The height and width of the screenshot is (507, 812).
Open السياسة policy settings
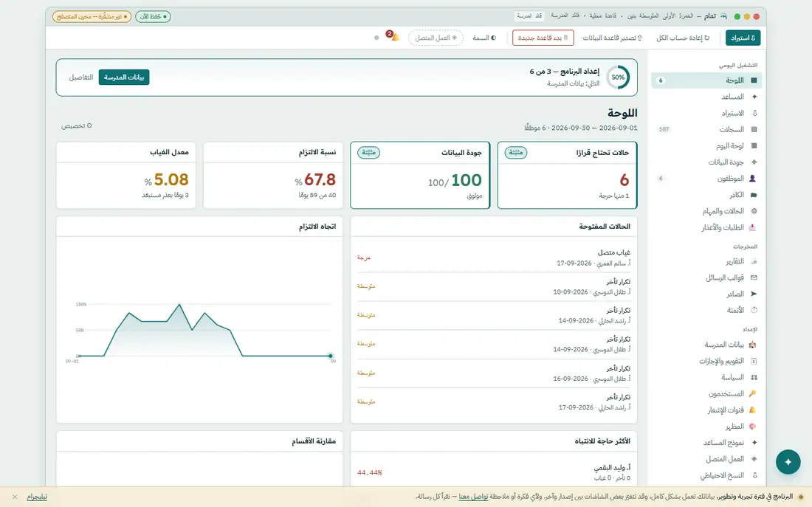click(x=706, y=378)
